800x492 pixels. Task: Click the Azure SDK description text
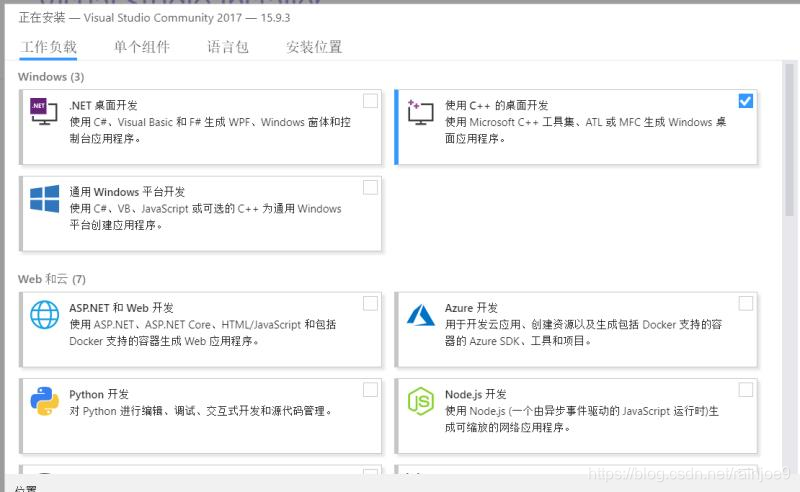coord(583,332)
